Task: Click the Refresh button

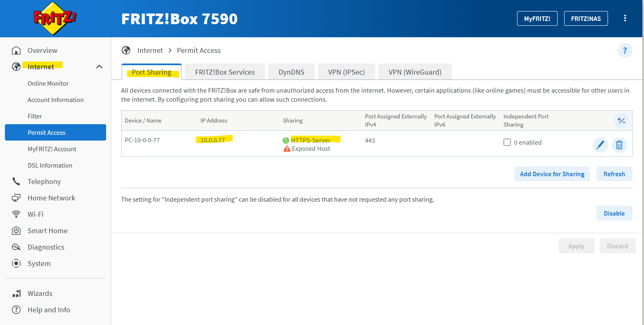Action: point(615,174)
